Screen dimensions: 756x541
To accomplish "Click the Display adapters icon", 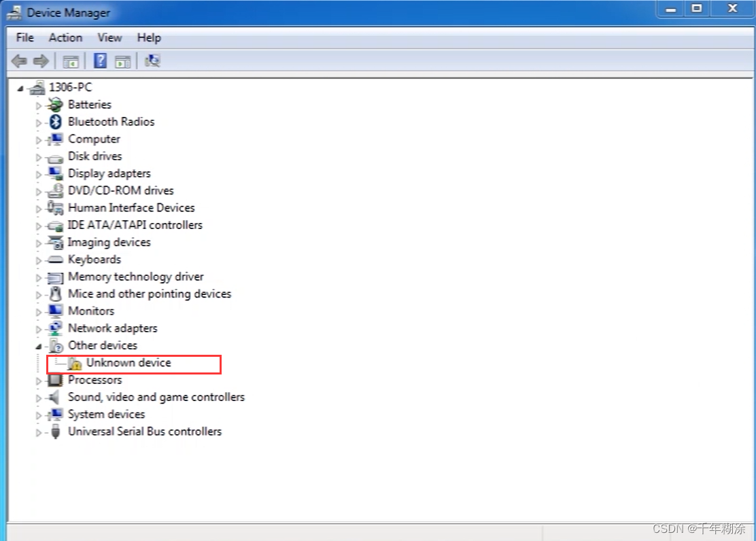I will click(x=56, y=173).
